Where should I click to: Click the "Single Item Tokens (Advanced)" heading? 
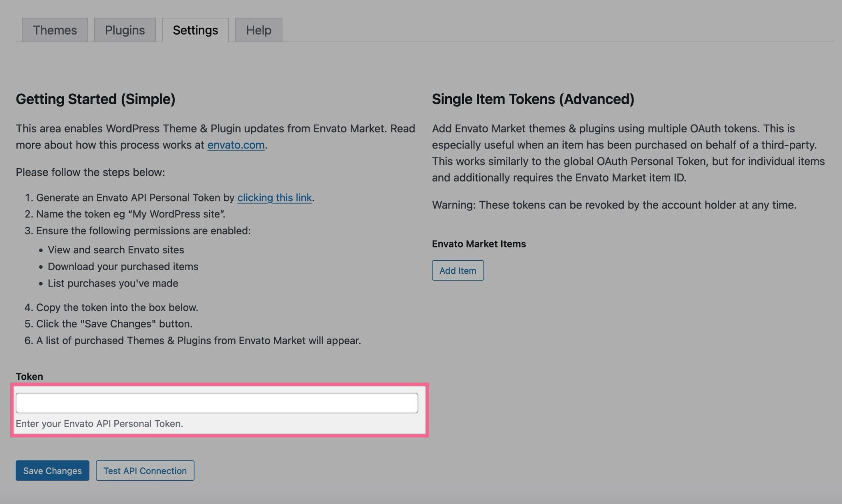click(533, 99)
